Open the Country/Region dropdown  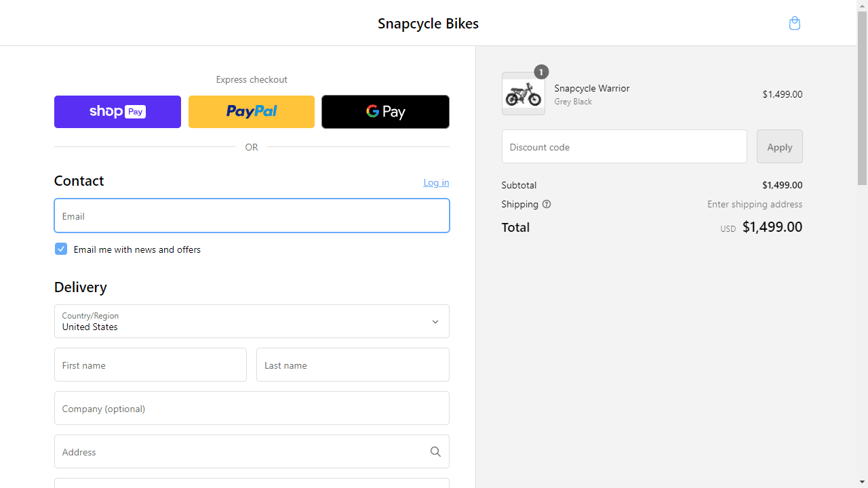tap(252, 321)
